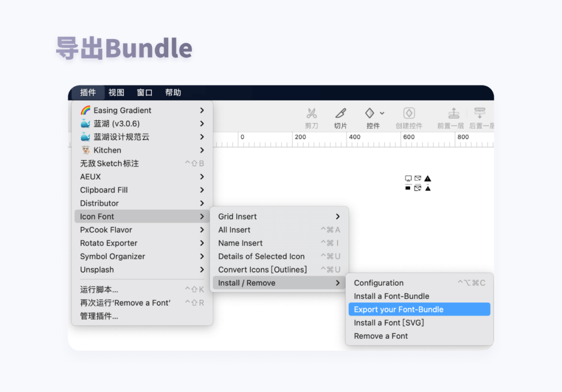Click the outlined warning triangle on canvas top row

coord(428,178)
